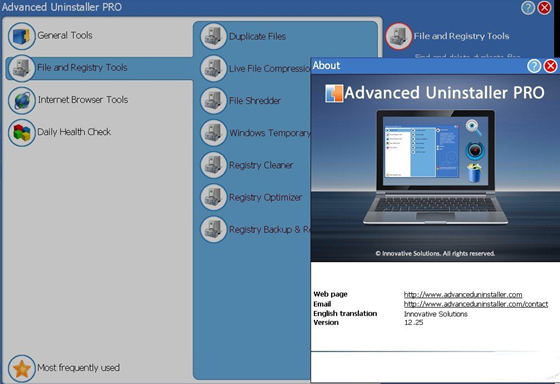
Task: Open Daily Health Check category label
Action: point(74,132)
